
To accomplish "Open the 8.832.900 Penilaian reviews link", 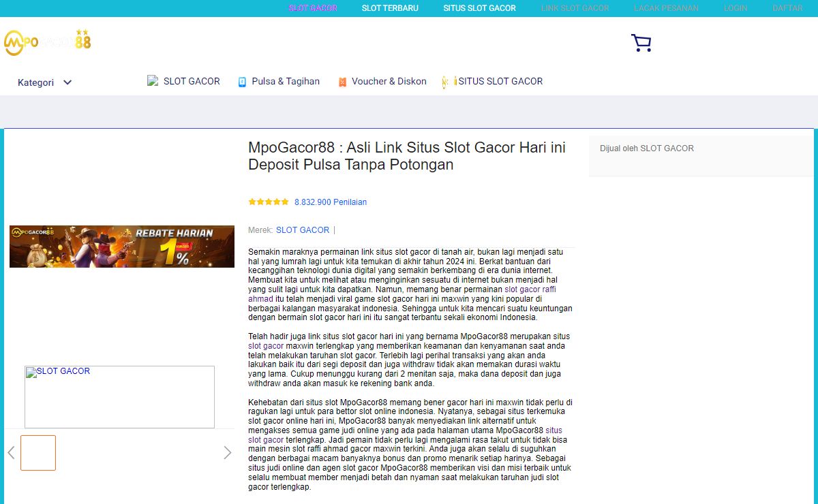I will point(331,202).
